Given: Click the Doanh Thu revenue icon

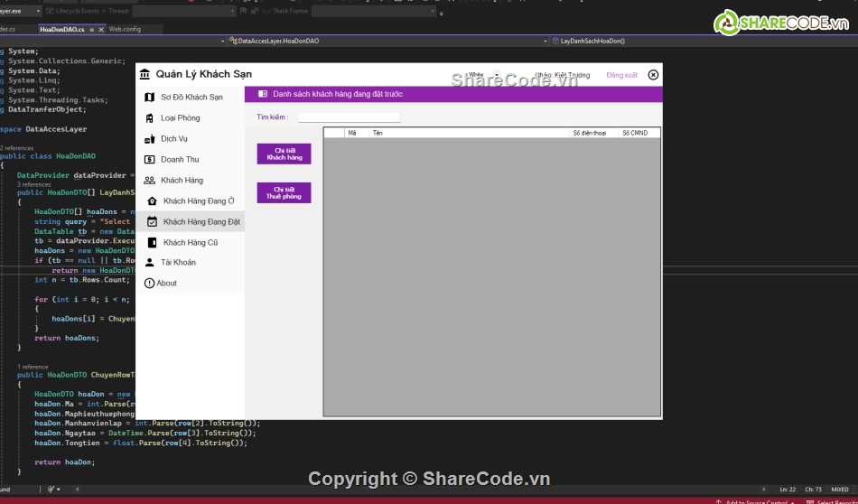Looking at the screenshot, I should (149, 160).
